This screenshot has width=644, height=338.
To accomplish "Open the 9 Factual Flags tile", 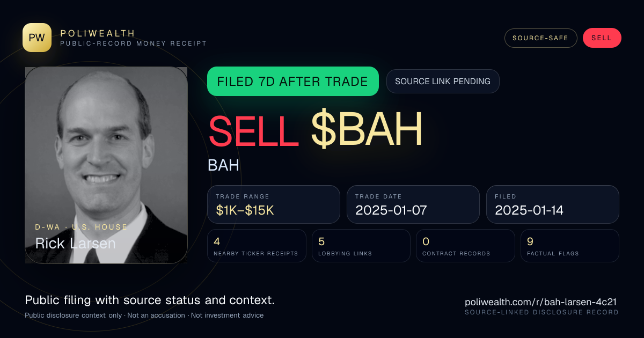I will pos(570,246).
